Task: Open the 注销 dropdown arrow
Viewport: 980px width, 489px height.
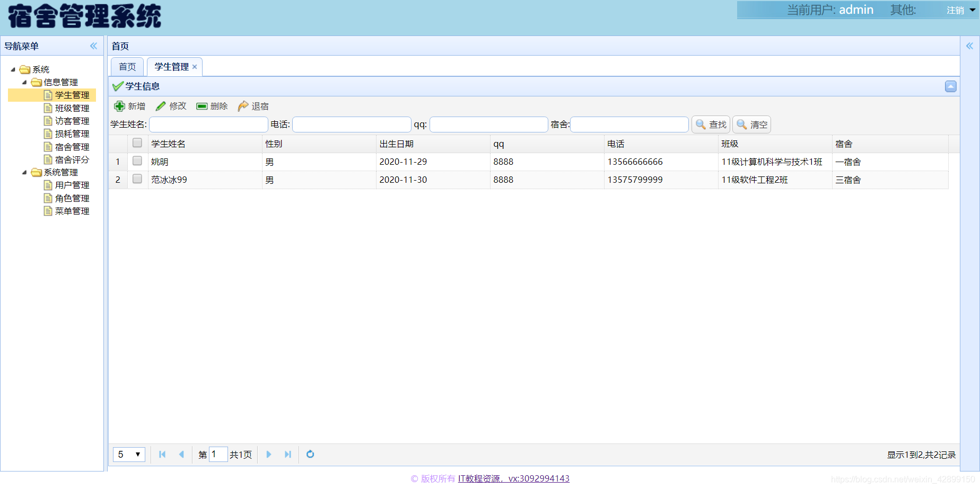Action: click(972, 10)
